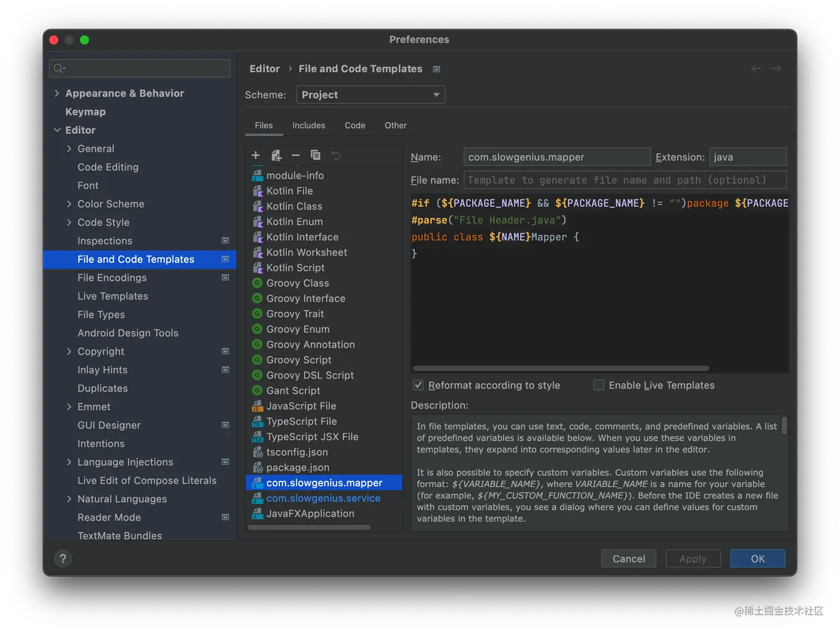This screenshot has width=840, height=633.
Task: Click the Cancel button
Action: point(628,559)
